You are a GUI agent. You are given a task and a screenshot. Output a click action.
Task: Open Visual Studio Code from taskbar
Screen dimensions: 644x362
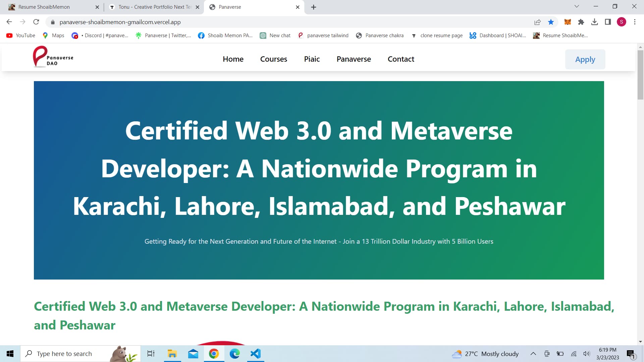coord(256,354)
